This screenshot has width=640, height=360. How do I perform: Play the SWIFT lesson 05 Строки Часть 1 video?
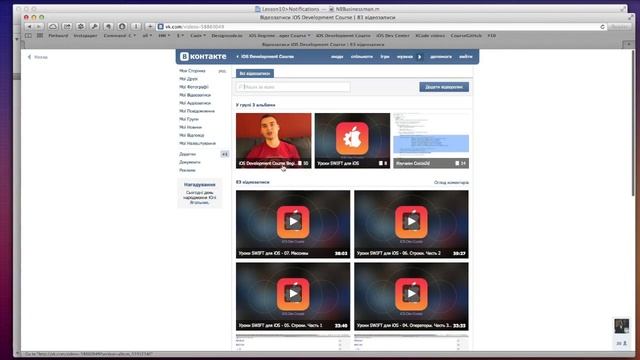[x=293, y=296]
